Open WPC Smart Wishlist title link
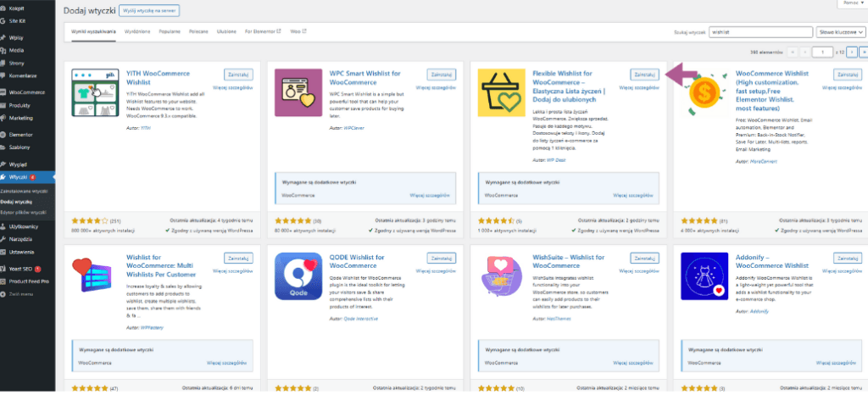 pyautogui.click(x=364, y=77)
